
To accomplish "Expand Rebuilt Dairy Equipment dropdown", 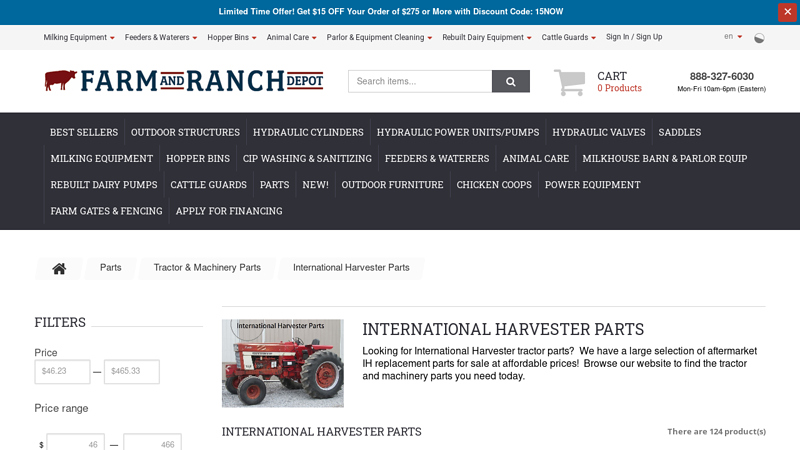I will pos(487,37).
